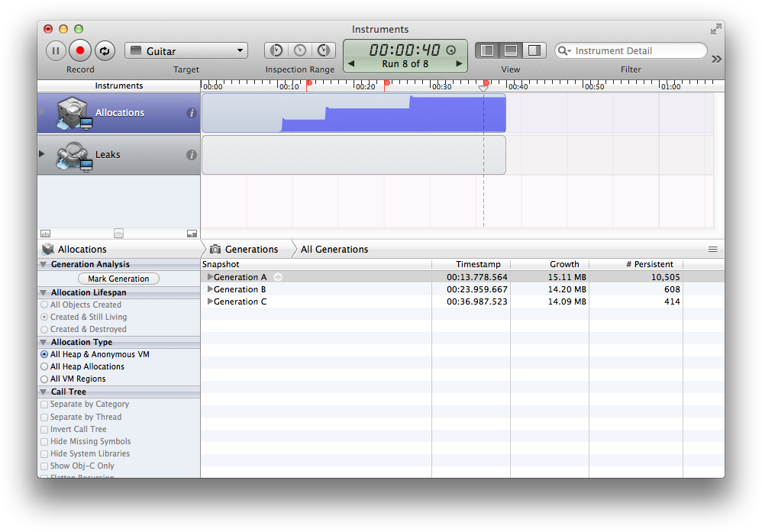This screenshot has width=762, height=532.
Task: Enable Separate by Thread checkbox
Action: point(45,418)
